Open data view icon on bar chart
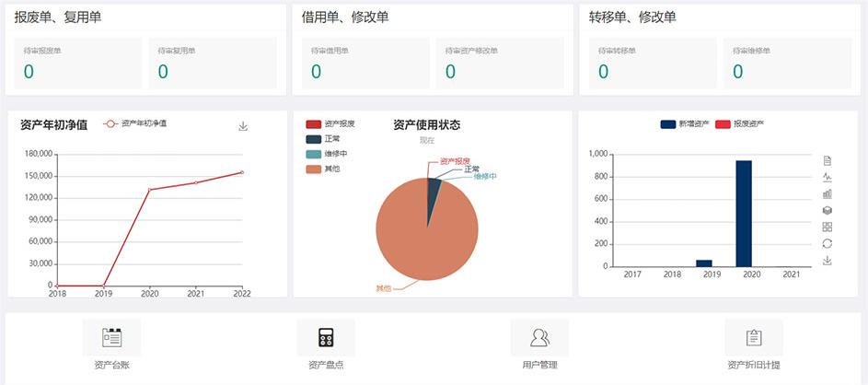Screen dimensions: 868x385 point(827,160)
